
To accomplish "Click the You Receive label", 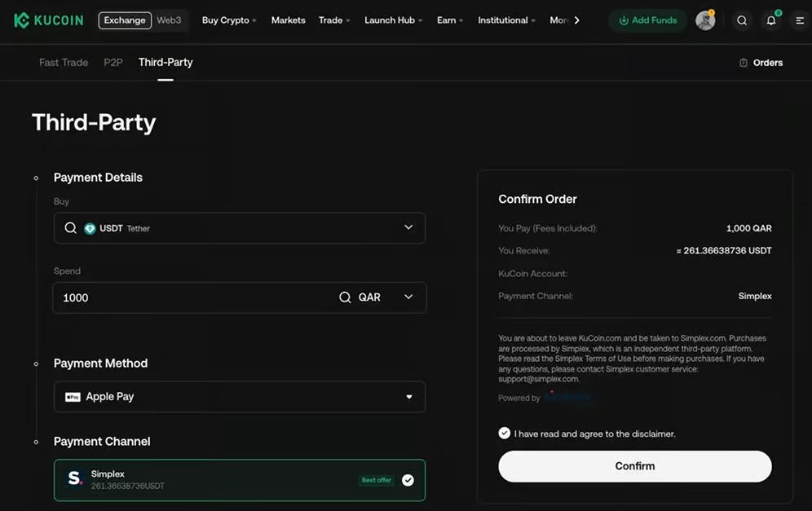I will [524, 250].
